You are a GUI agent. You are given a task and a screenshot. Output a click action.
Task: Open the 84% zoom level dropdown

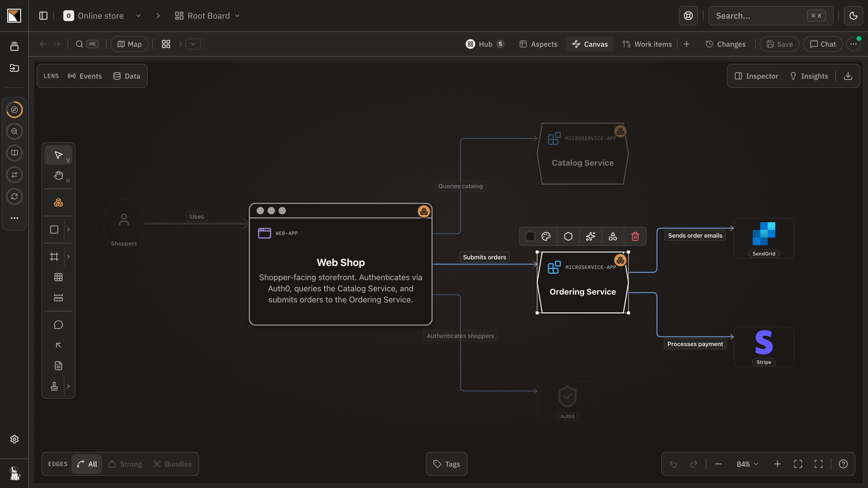tap(747, 464)
